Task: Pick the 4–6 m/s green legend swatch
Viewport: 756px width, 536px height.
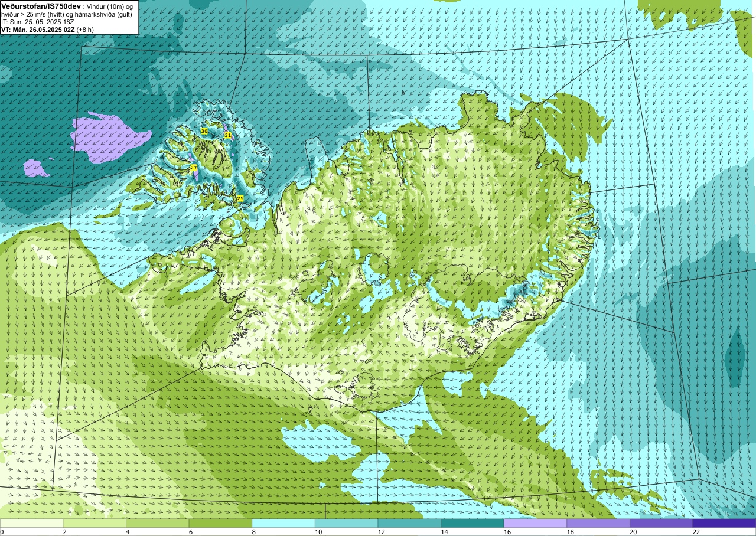Action: coord(158,523)
